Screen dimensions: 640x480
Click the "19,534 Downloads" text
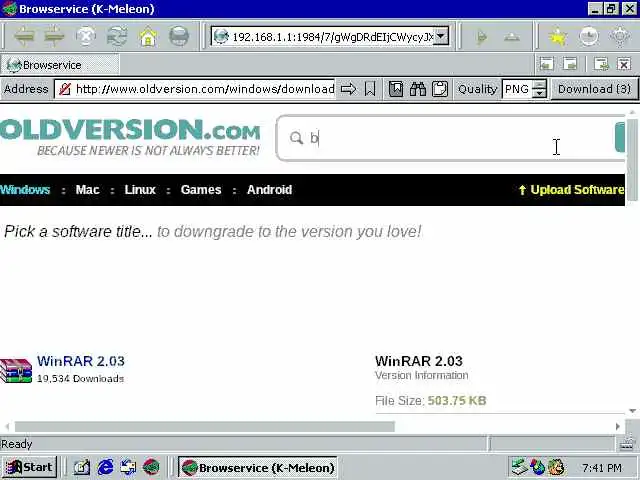point(80,379)
